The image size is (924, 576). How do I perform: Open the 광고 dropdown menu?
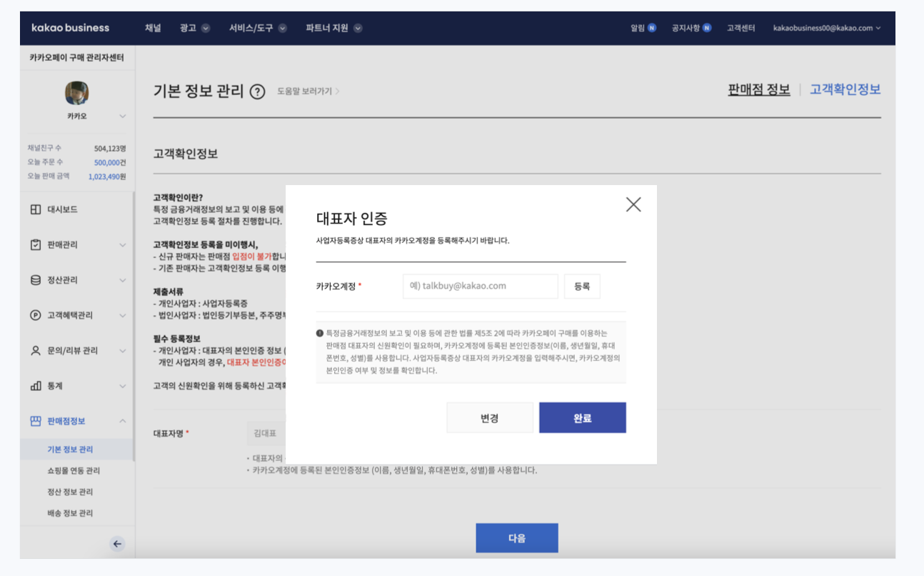point(195,28)
